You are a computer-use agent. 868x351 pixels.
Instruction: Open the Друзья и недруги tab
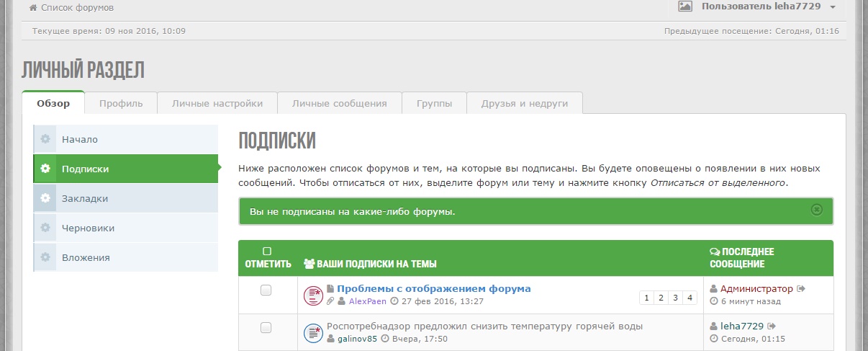(x=524, y=103)
